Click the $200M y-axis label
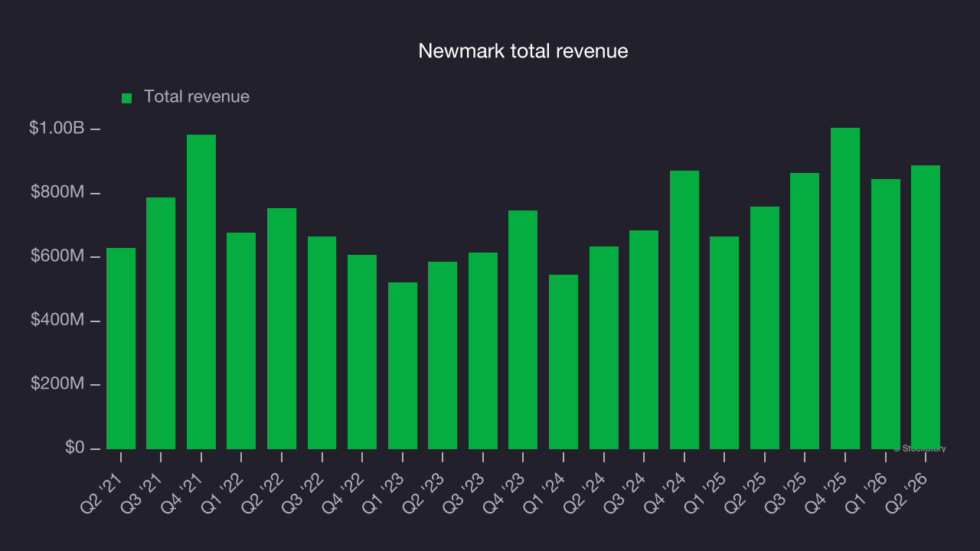Image resolution: width=980 pixels, height=551 pixels. pos(57,384)
